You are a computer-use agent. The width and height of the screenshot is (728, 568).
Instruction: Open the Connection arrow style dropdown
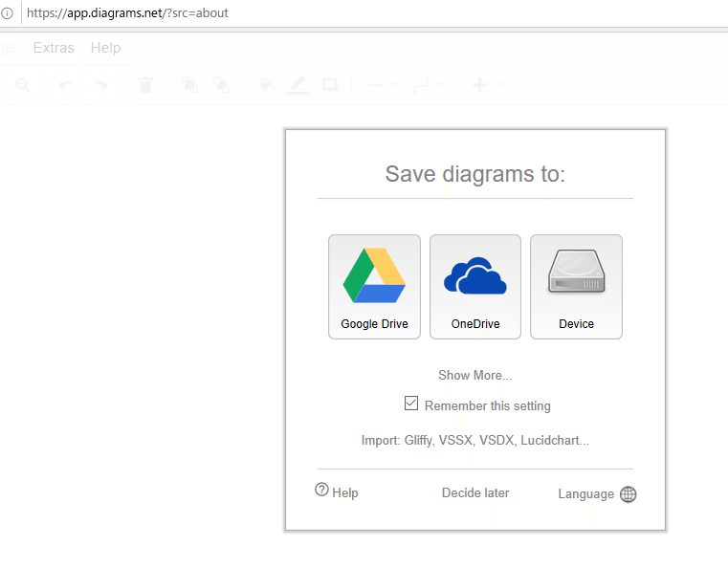[x=381, y=85]
